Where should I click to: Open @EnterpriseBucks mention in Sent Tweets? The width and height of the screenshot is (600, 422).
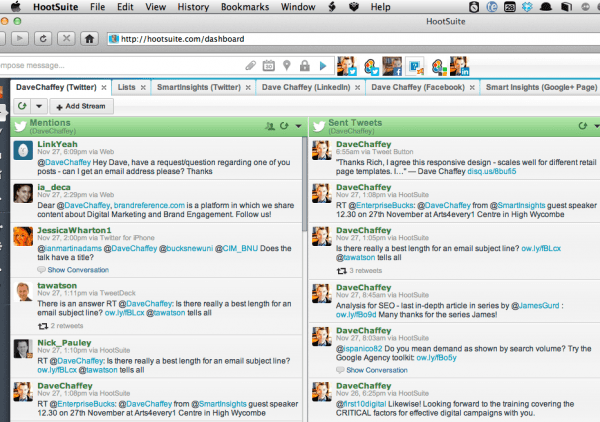click(381, 205)
